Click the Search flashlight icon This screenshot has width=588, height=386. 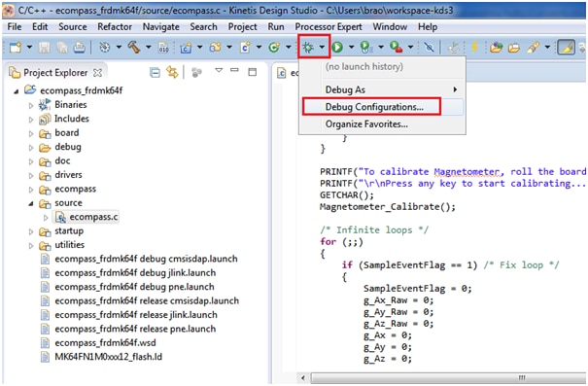pos(533,48)
